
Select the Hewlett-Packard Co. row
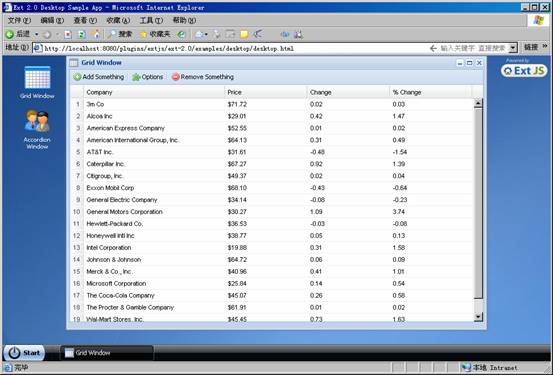click(272, 224)
